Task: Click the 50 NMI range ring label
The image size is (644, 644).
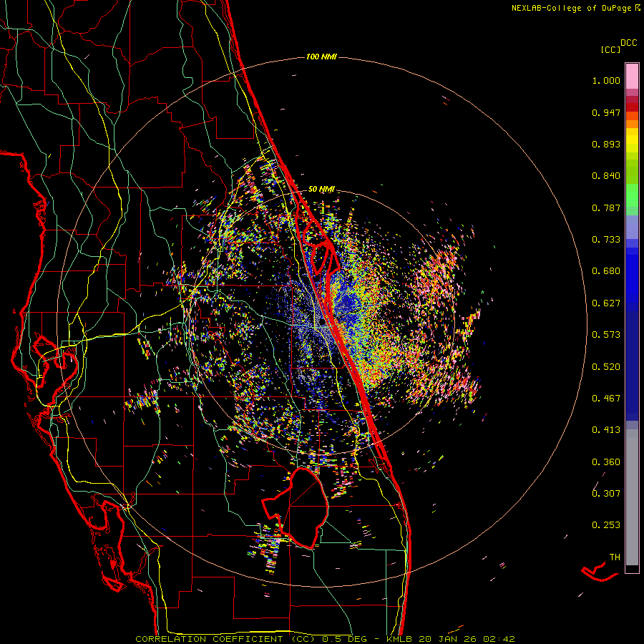Action: pyautogui.click(x=321, y=190)
